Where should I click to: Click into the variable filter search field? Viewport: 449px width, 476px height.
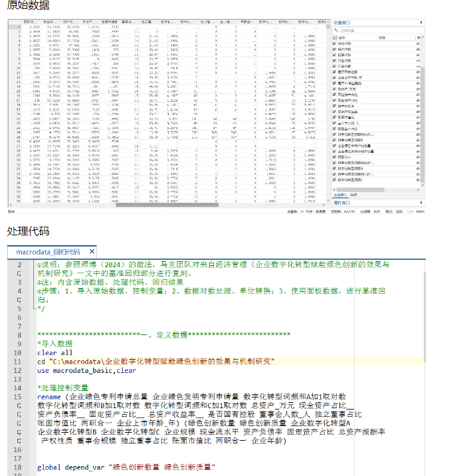[381, 31]
